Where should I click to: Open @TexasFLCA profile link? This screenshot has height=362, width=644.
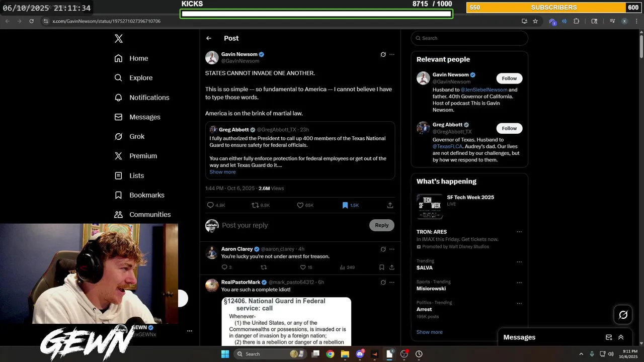click(448, 146)
